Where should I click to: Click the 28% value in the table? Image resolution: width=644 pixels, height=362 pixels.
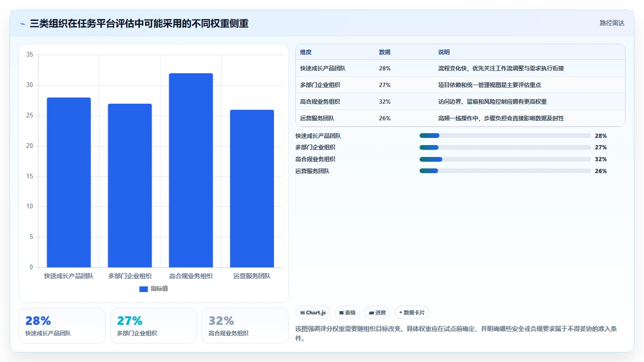pyautogui.click(x=385, y=68)
